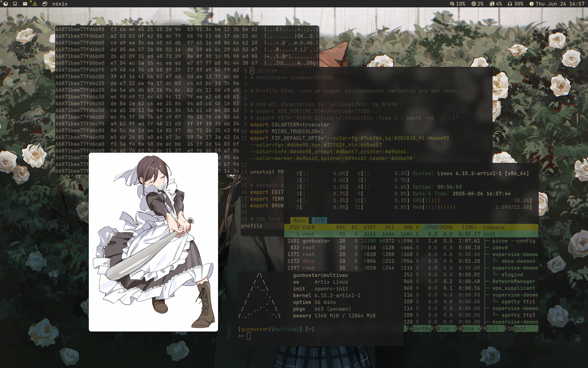Click the htop Uptime 00:56:53 value
Screen dimensions: 588x368
coord(449,187)
